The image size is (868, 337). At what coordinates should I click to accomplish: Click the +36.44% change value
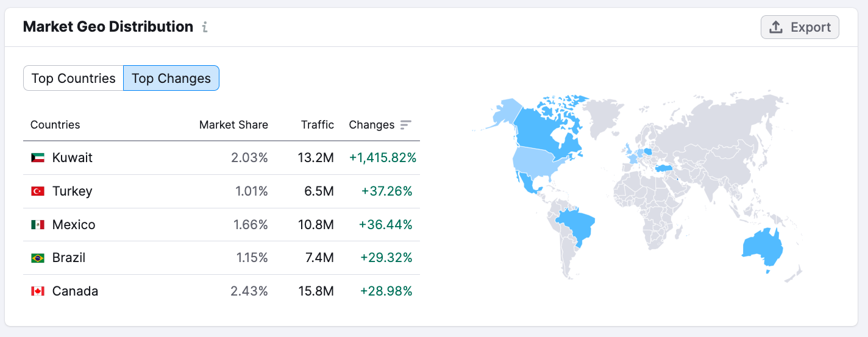tap(385, 225)
